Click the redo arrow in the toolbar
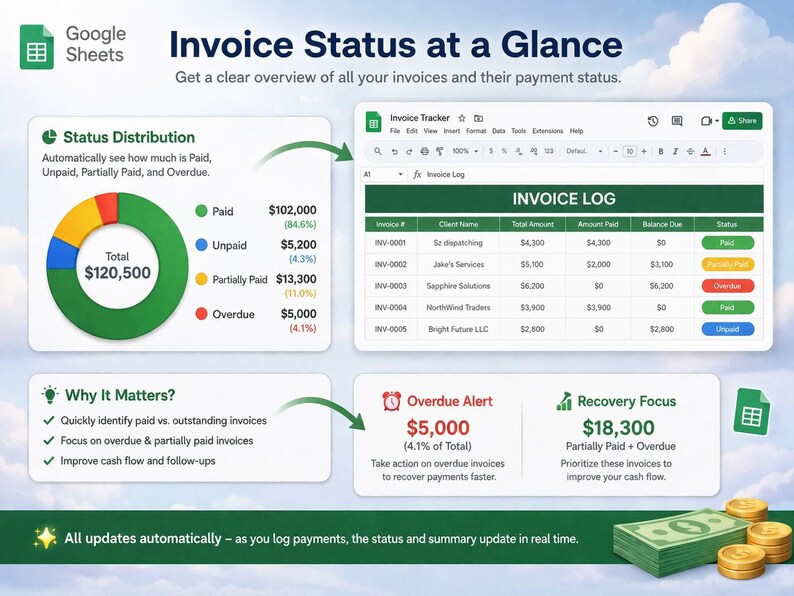Viewport: 794px width, 596px height. click(409, 151)
